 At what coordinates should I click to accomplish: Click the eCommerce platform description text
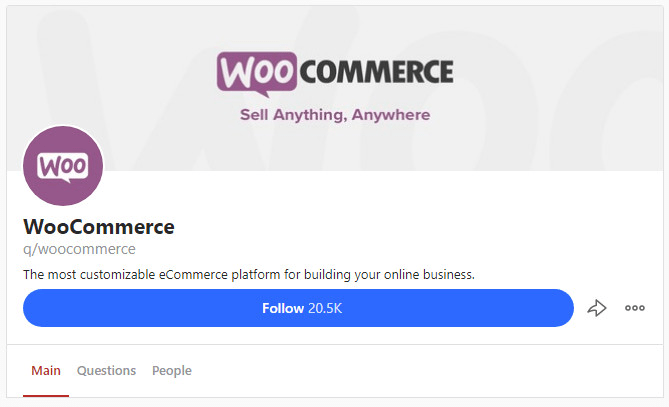(x=249, y=274)
